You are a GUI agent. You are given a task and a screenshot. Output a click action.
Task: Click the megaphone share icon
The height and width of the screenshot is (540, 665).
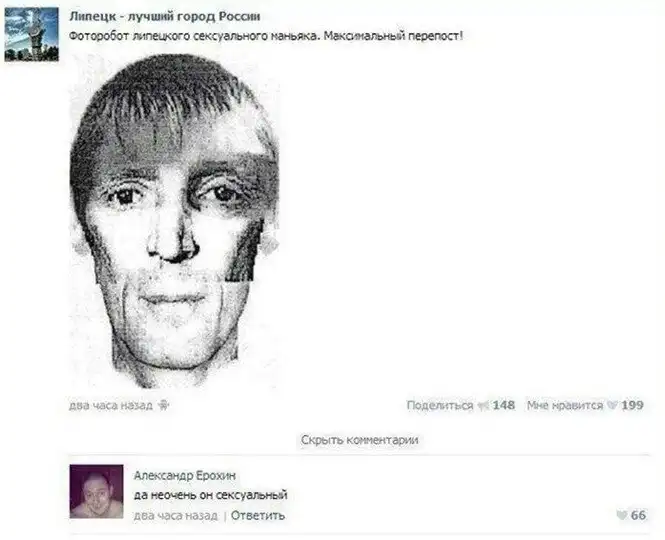(483, 406)
